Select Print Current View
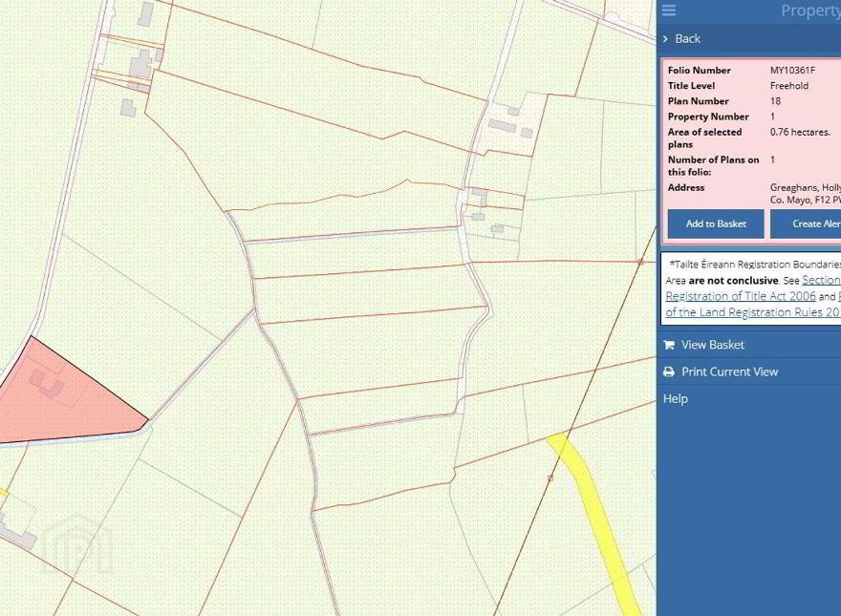Image resolution: width=841 pixels, height=616 pixels. pos(729,372)
